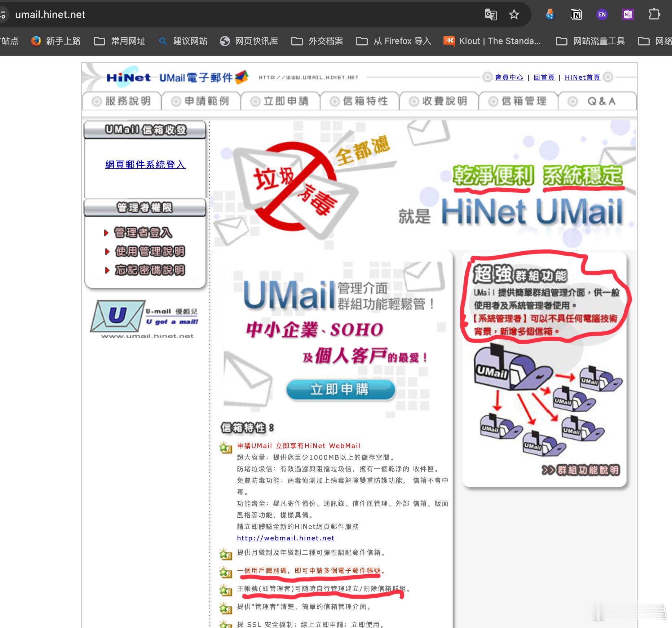
Task: Click the 提供"管理者"清楚 feature line
Action: click(x=304, y=607)
